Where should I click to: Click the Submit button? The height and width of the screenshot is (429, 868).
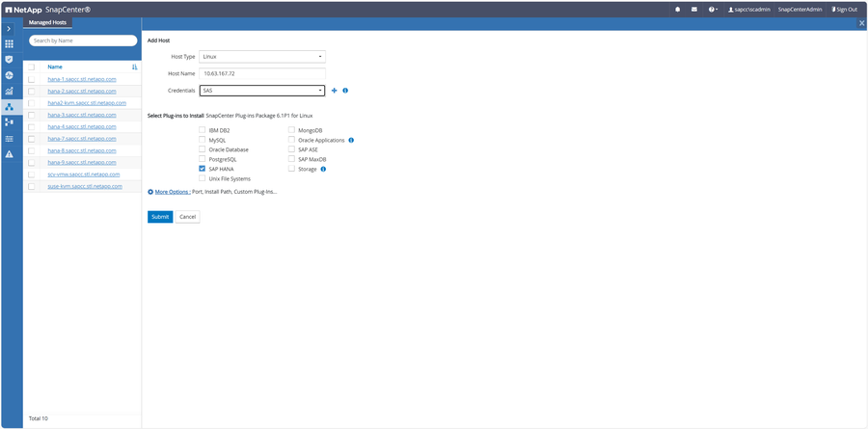(x=160, y=217)
